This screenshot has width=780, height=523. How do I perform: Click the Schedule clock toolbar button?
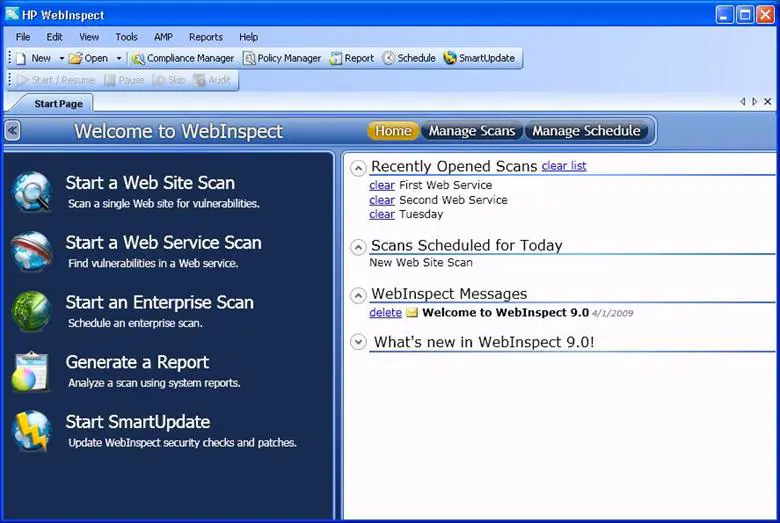[409, 58]
